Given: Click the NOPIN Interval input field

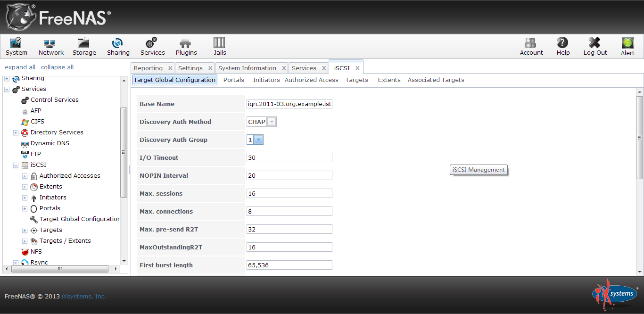Looking at the screenshot, I should tap(289, 175).
